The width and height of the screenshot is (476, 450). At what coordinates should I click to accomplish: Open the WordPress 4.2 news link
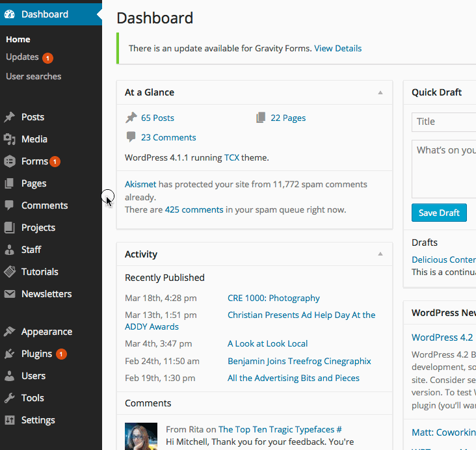click(442, 337)
